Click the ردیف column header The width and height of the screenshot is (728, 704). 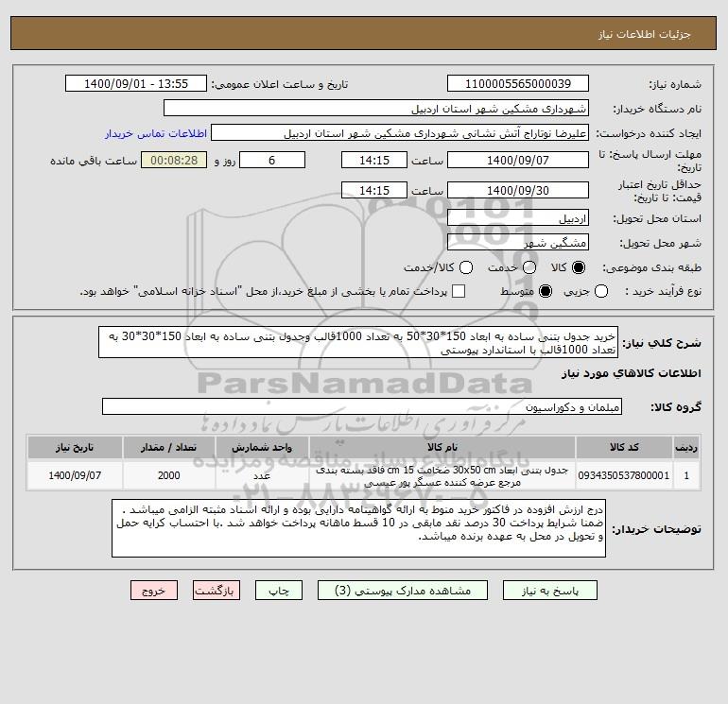point(686,447)
